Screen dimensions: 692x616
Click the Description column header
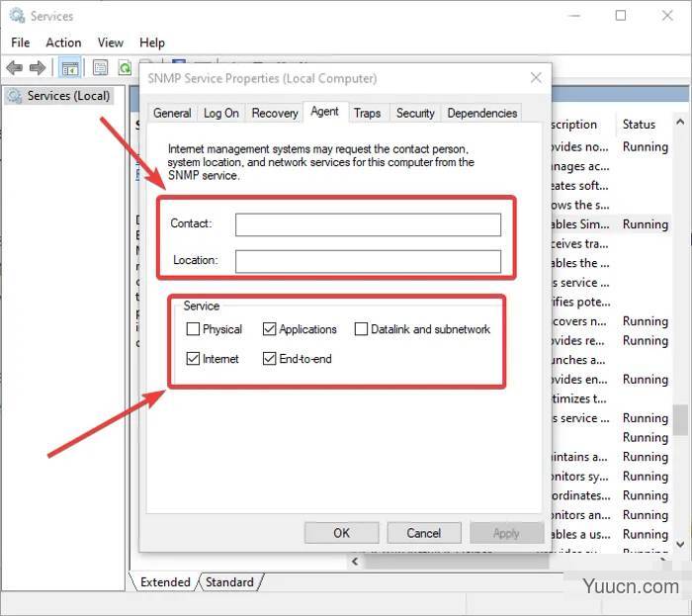[x=583, y=125]
